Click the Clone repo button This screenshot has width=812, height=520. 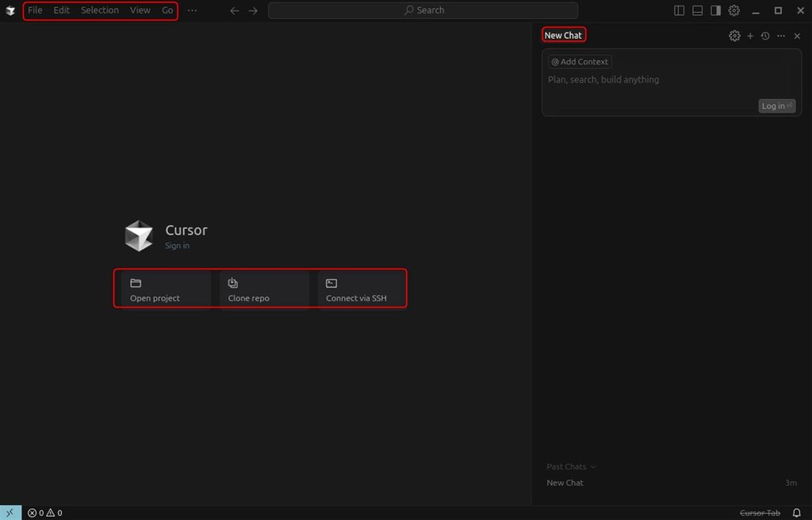click(264, 289)
